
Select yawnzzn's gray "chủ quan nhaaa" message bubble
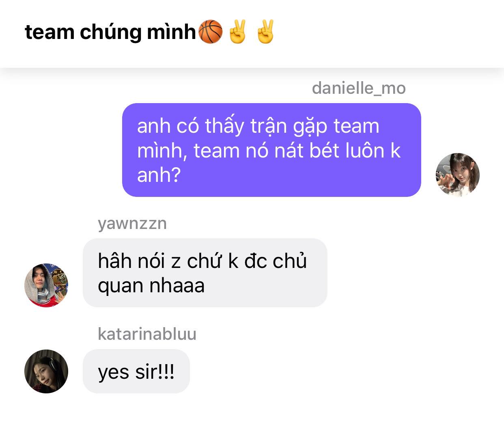pos(205,272)
